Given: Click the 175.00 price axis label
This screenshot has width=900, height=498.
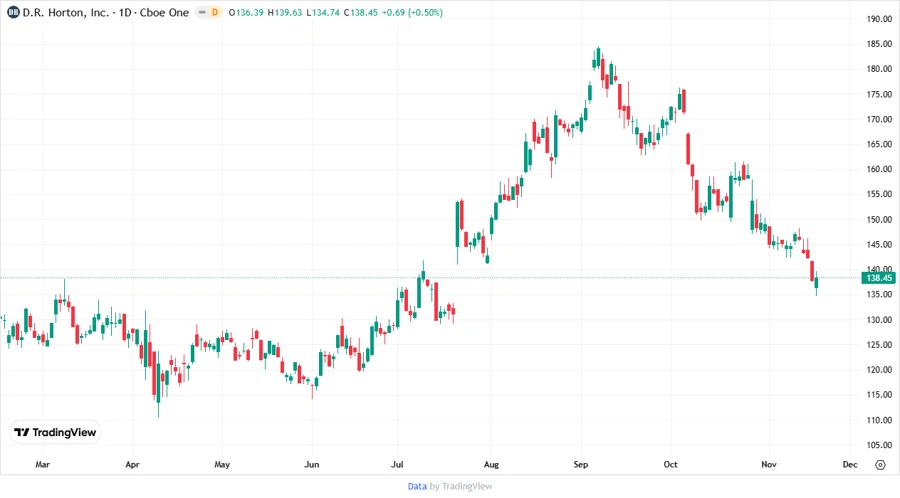Looking at the screenshot, I should pos(879,94).
